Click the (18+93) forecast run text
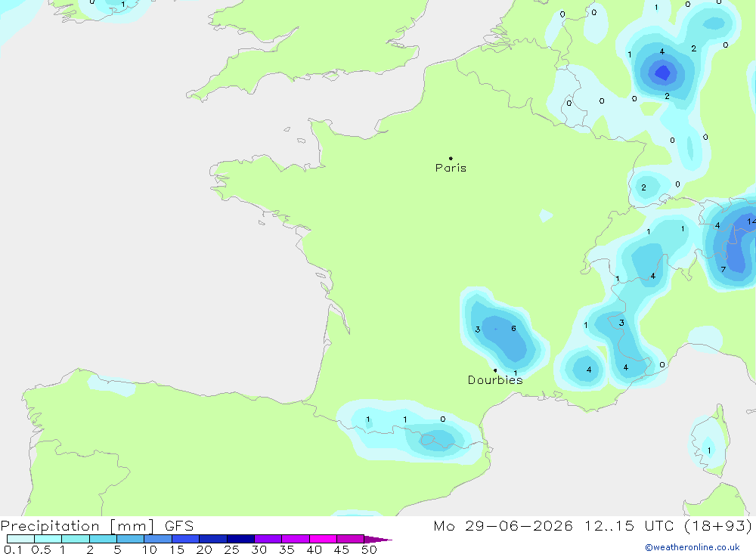 click(718, 525)
